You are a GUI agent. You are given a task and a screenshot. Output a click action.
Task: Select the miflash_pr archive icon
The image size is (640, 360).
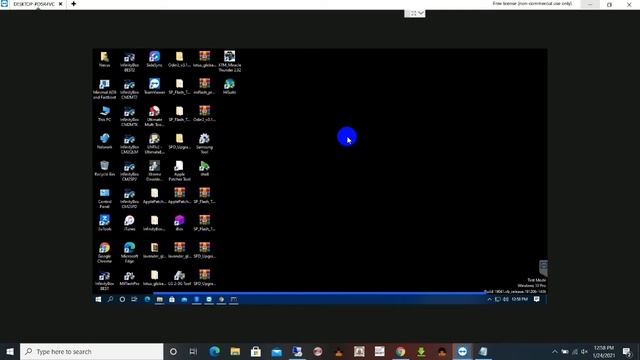point(204,87)
